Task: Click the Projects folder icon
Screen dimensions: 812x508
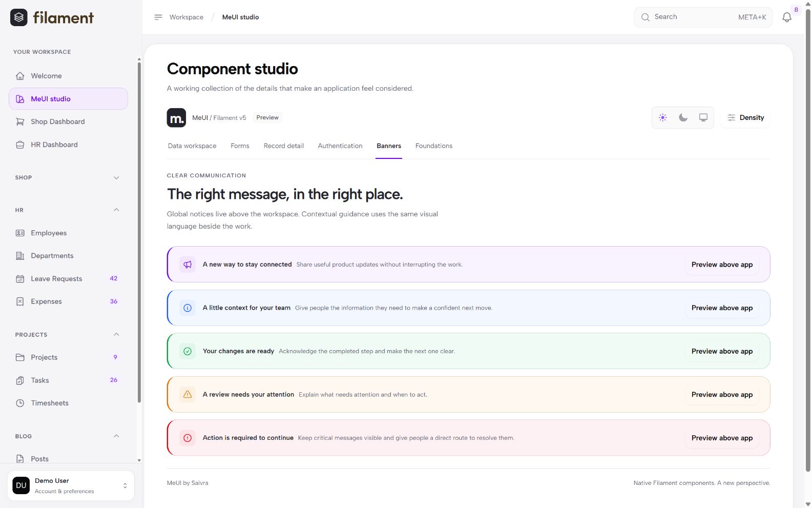Action: click(20, 357)
